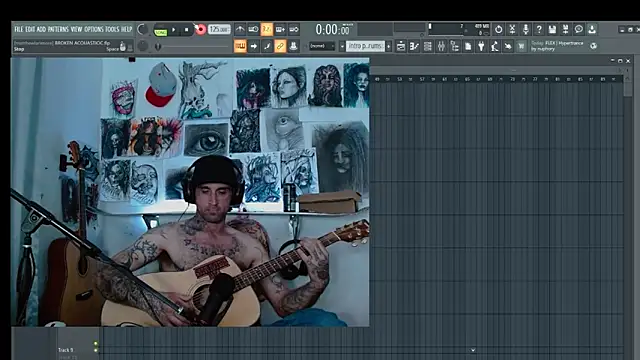Click the Stop button in transport
640x360 pixels.
tap(187, 30)
